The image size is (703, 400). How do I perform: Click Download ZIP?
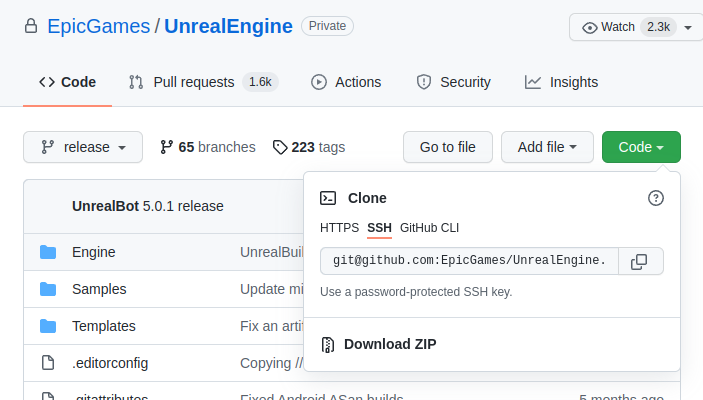coord(379,344)
